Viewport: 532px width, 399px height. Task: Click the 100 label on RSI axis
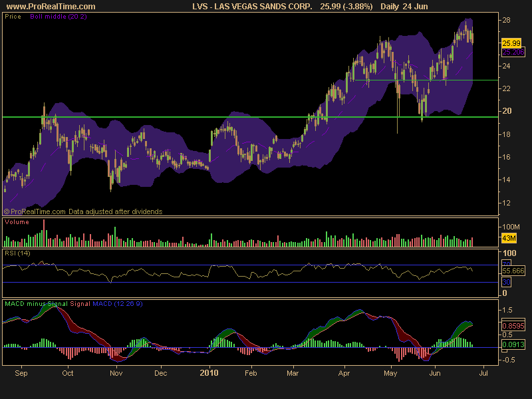click(x=509, y=253)
